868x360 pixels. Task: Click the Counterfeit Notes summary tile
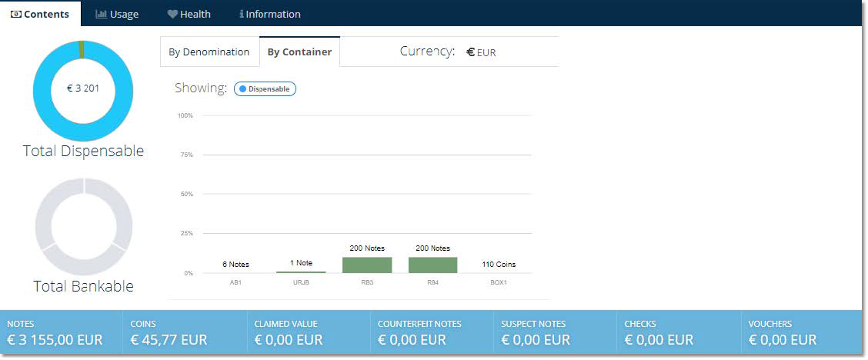click(432, 332)
